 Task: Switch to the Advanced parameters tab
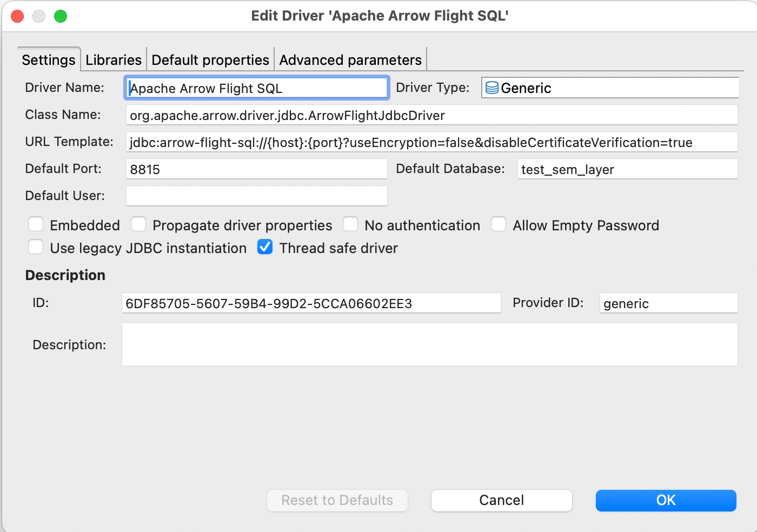350,59
